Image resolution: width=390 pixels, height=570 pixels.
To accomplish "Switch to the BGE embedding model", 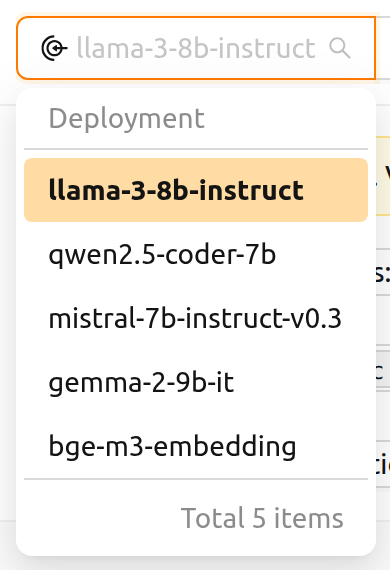I will [x=196, y=446].
